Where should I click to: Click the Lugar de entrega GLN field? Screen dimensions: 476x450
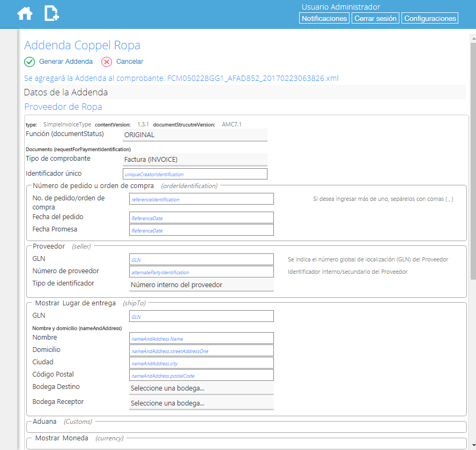click(x=201, y=316)
